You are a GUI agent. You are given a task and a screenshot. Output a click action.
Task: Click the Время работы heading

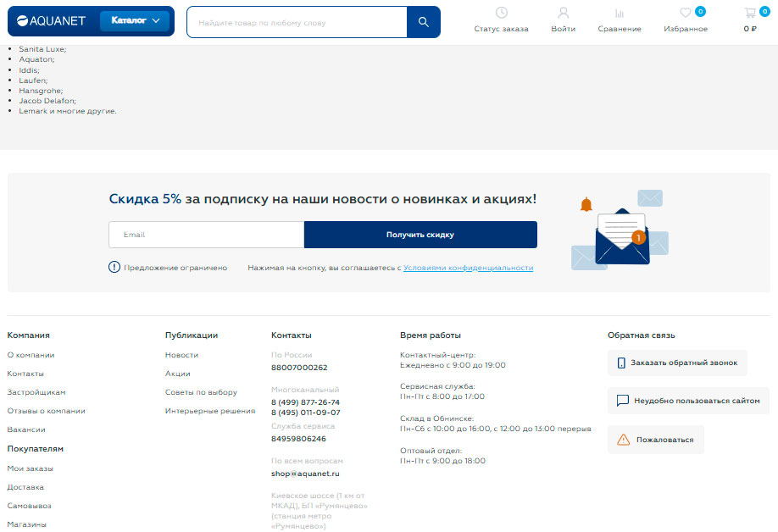click(431, 335)
